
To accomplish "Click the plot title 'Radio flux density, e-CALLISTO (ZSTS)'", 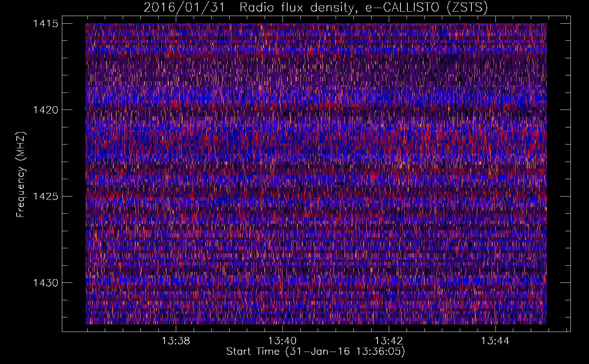I will 363,7.
